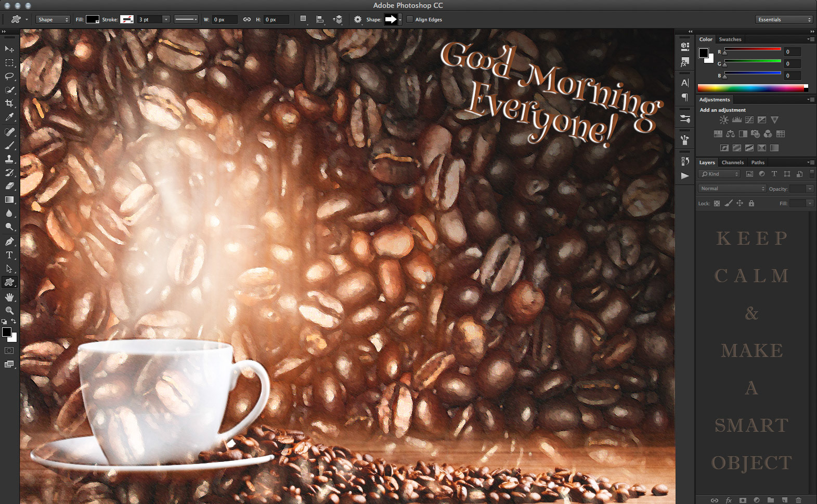
Task: Select the Hand tool
Action: pos(9,297)
